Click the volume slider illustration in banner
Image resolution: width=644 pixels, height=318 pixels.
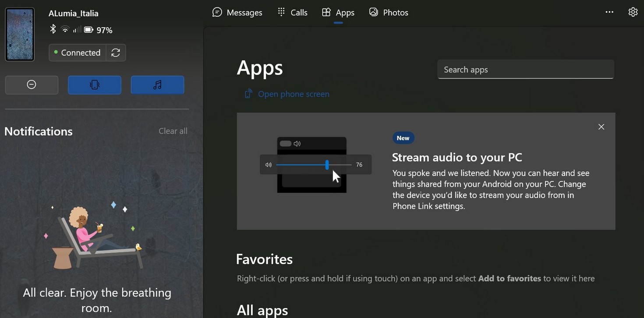click(315, 165)
